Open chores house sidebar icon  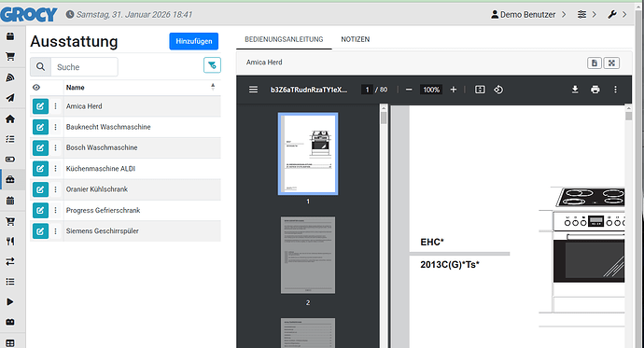[x=10, y=118]
